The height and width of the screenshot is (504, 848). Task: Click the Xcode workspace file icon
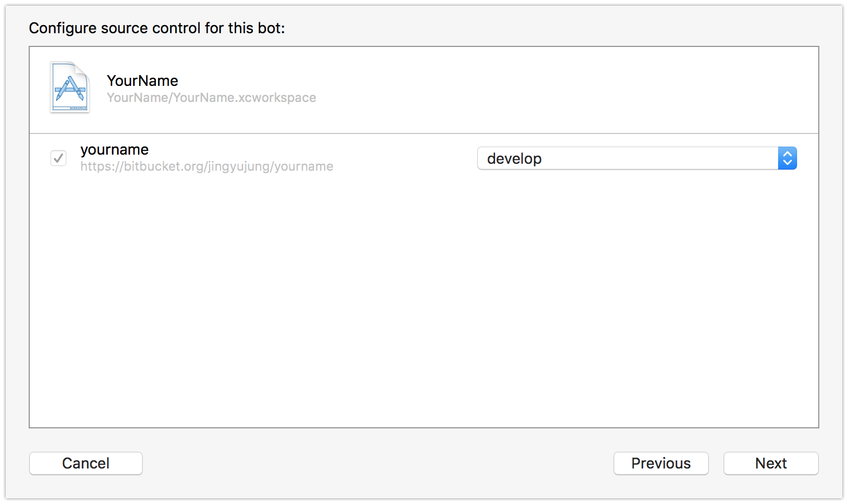click(70, 87)
